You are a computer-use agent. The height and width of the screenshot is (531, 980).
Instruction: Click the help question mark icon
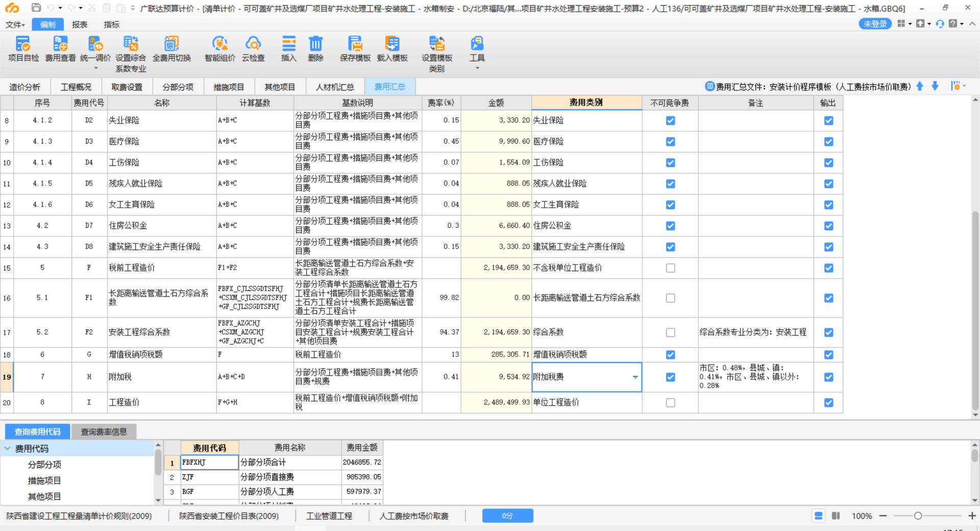pos(953,23)
